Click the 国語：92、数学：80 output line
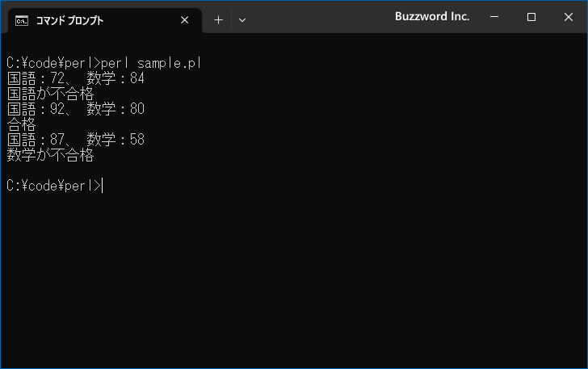The height and width of the screenshot is (369, 588). [x=75, y=109]
